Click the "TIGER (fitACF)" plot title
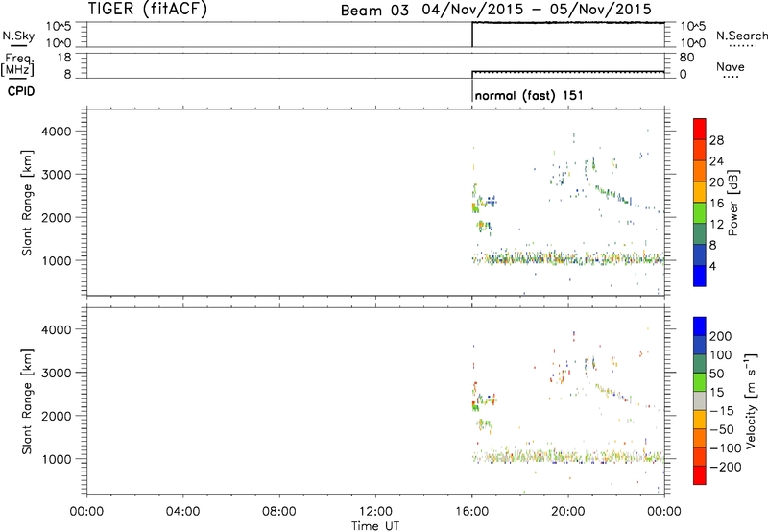The width and height of the screenshot is (768, 532). pyautogui.click(x=147, y=9)
